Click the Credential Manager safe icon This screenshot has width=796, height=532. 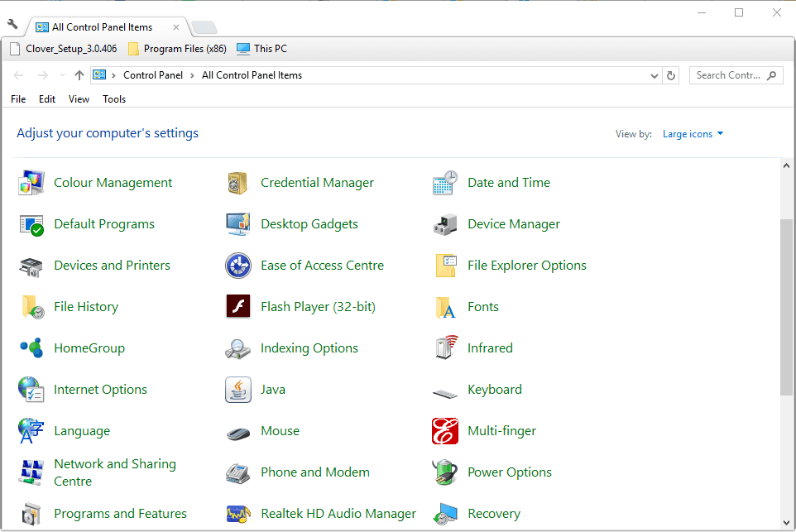pos(238,183)
